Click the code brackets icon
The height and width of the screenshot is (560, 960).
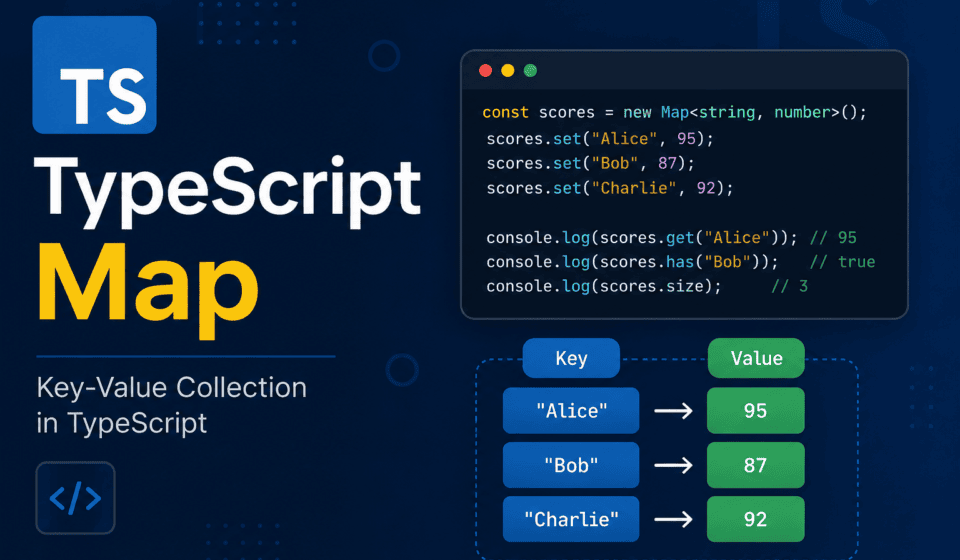75,498
